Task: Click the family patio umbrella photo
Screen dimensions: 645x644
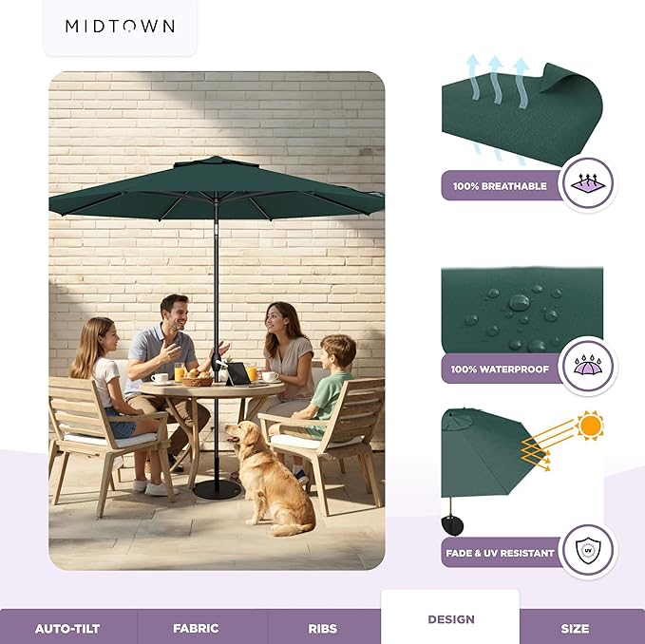Action: [x=217, y=321]
